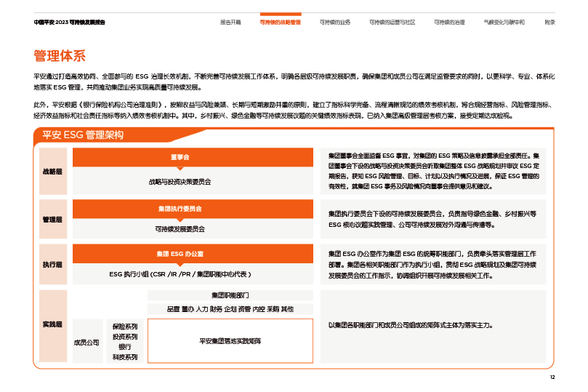Open the last navigation tab 附录
The image size is (588, 392).
[x=550, y=23]
